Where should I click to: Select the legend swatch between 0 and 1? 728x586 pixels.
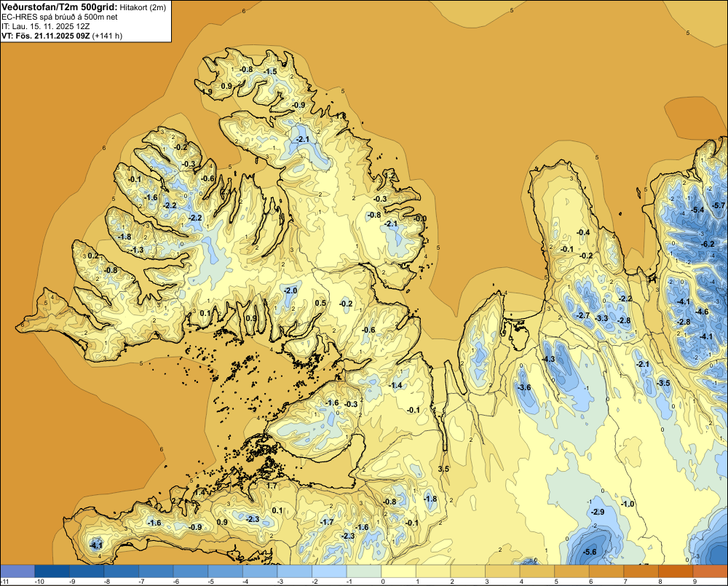tap(399, 571)
